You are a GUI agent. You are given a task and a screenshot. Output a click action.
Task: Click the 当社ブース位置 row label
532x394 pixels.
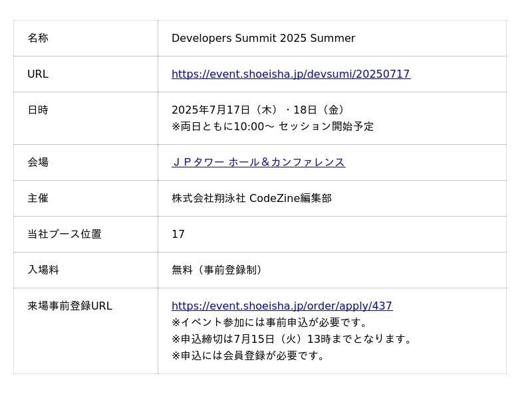(65, 234)
